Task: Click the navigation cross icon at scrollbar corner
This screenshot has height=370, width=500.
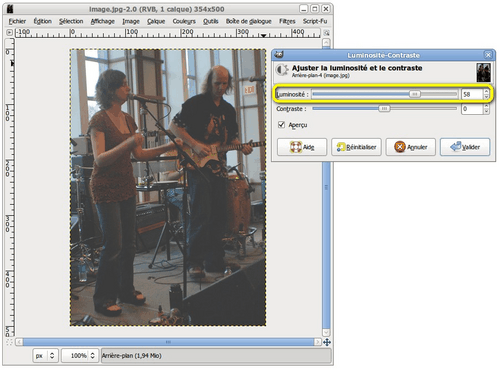Action: tap(327, 342)
